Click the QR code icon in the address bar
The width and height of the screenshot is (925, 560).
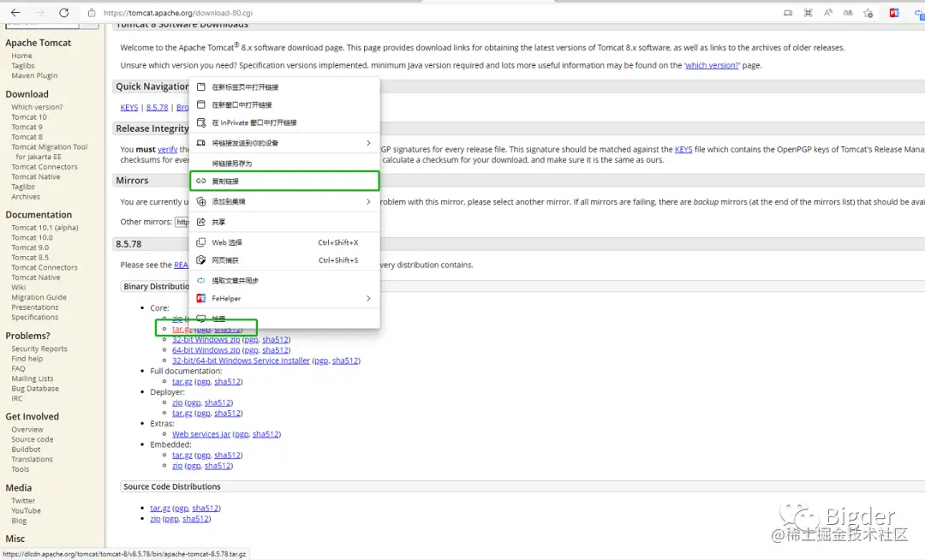[x=809, y=12]
